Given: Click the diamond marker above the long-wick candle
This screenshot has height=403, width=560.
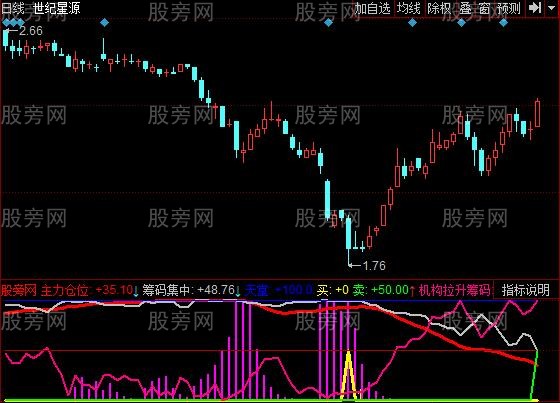Looking at the screenshot, I should coord(104,23).
